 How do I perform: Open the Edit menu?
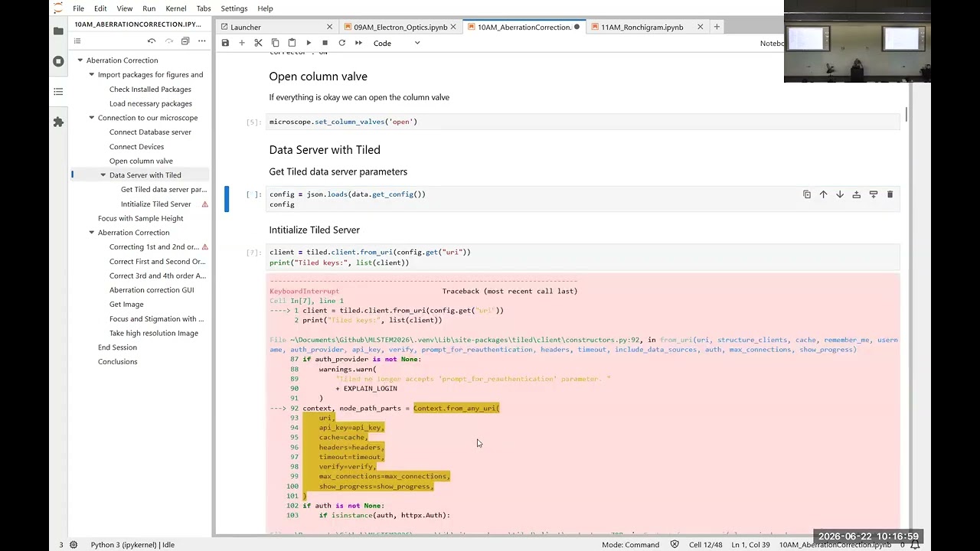click(x=100, y=8)
